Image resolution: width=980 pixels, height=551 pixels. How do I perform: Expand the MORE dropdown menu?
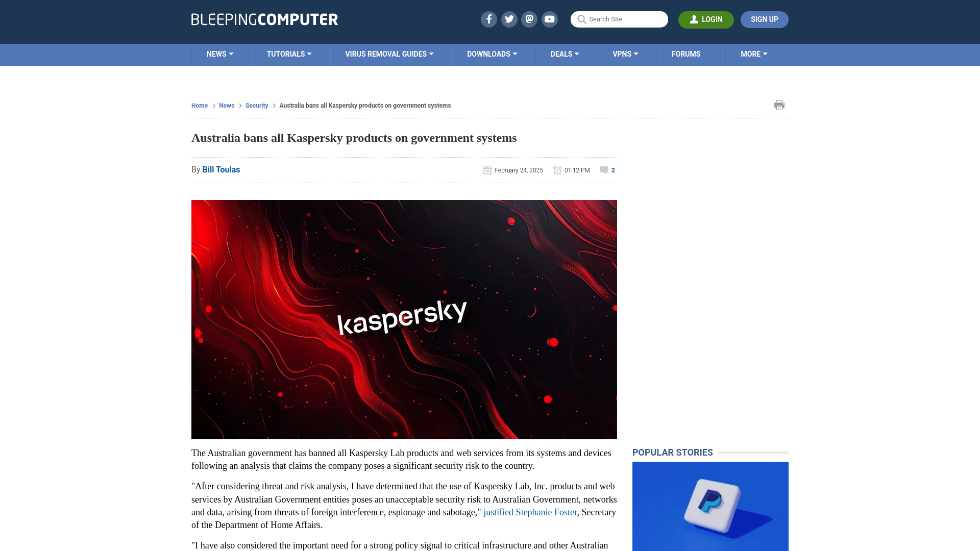(754, 54)
